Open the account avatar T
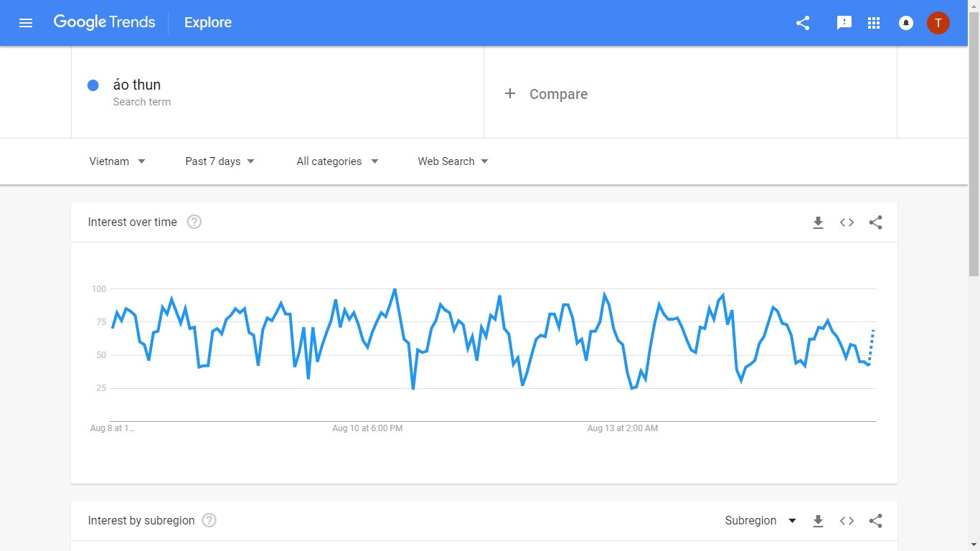980x551 pixels. (938, 23)
